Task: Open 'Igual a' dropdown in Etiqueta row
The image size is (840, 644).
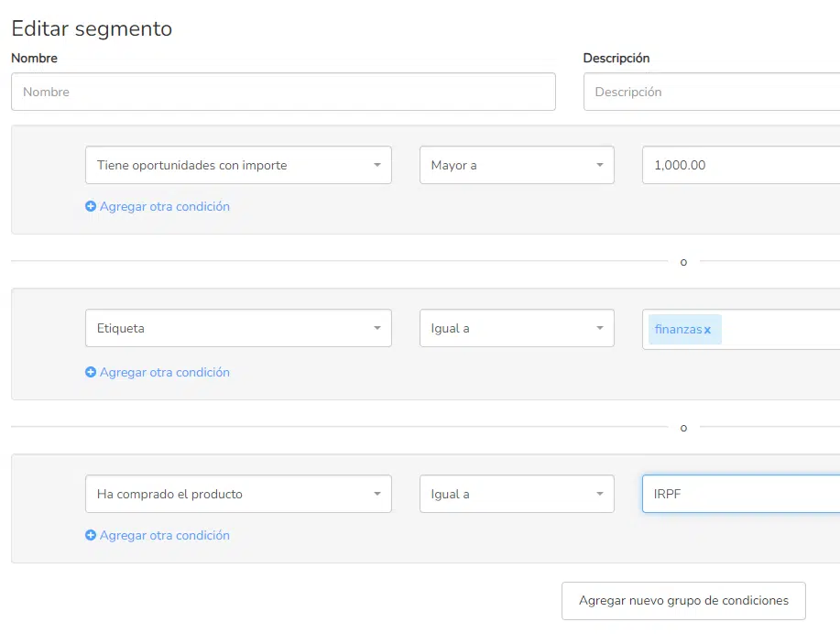Action: click(x=517, y=328)
